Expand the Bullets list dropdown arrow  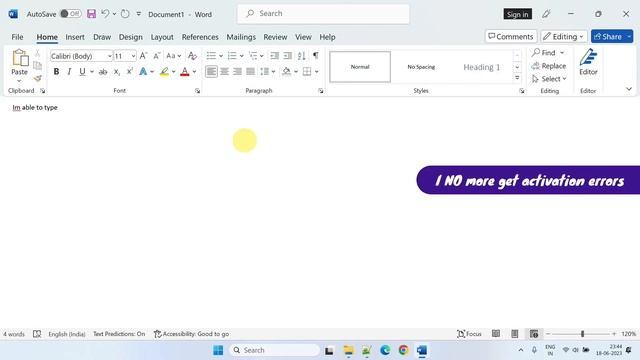[x=221, y=56]
